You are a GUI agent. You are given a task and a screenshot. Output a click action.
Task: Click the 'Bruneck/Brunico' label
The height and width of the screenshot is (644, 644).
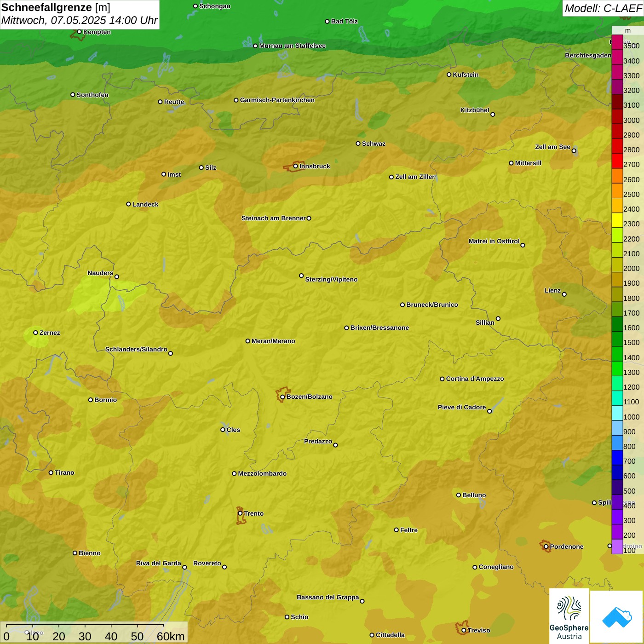(432, 305)
